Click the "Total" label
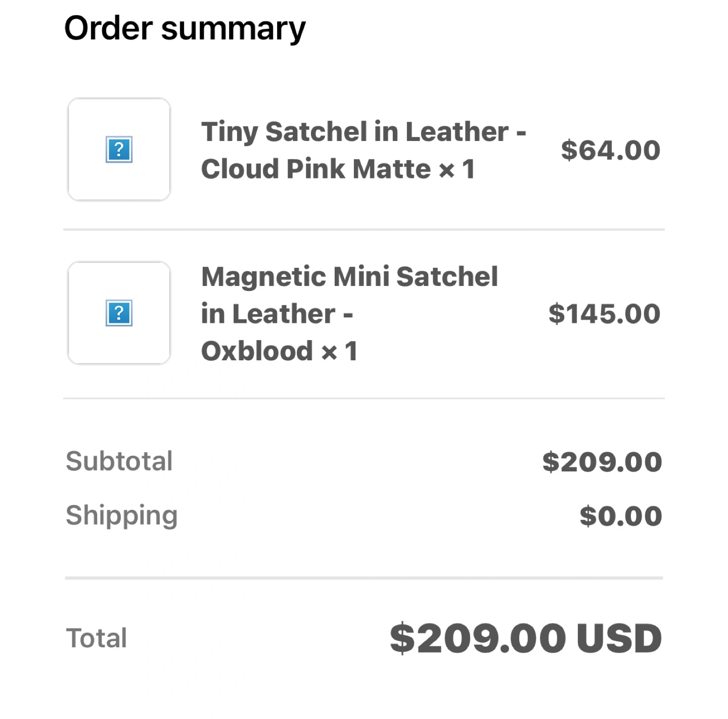Screen dimensions: 728x719 tap(96, 638)
